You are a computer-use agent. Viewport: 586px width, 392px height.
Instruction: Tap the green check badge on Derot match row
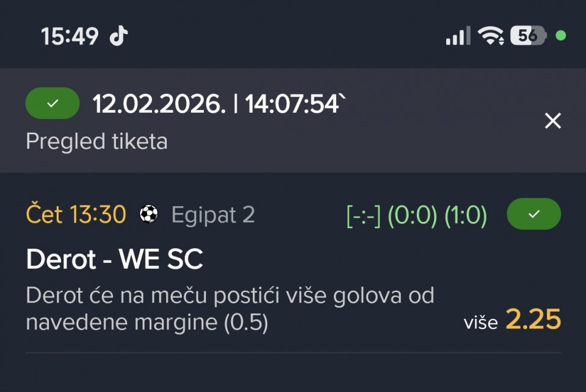pos(534,214)
